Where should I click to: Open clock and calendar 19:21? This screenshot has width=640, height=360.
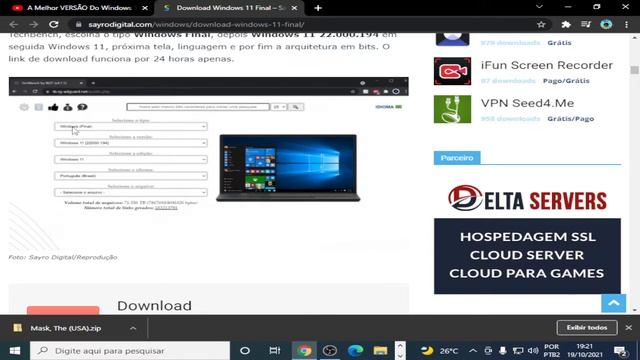[x=584, y=351]
